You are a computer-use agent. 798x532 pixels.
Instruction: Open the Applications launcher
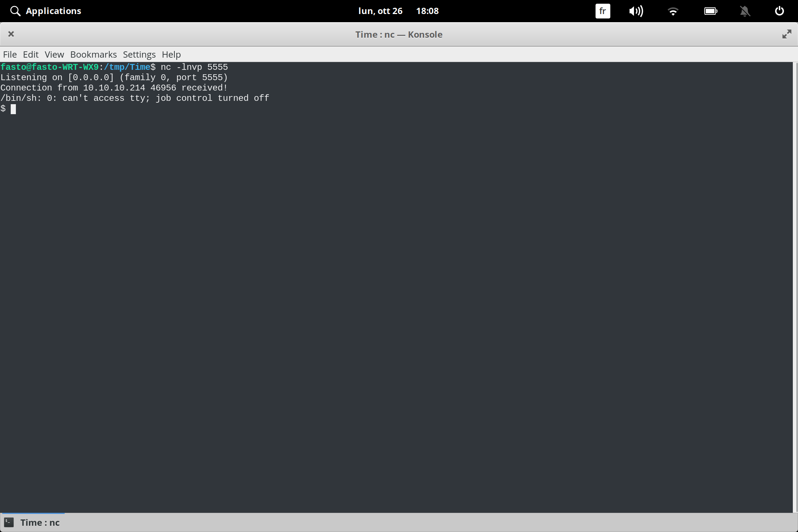click(45, 11)
